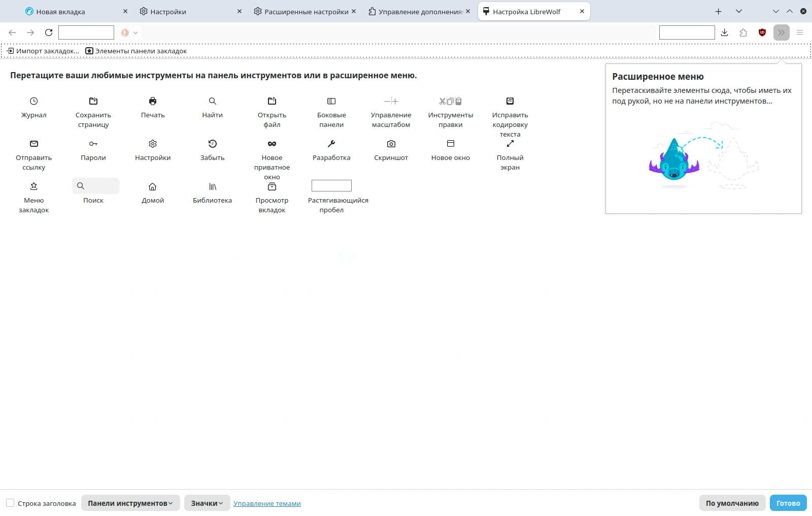Click the Готово button

[x=788, y=503]
